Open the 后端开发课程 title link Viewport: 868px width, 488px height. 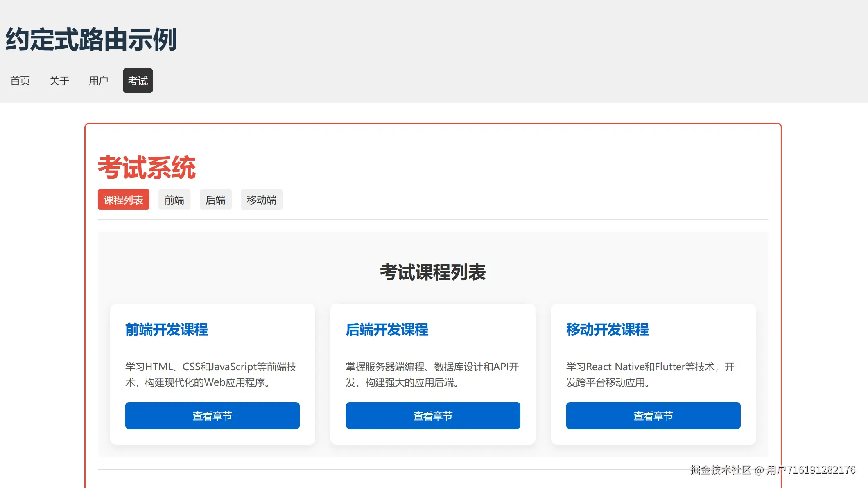click(x=387, y=330)
